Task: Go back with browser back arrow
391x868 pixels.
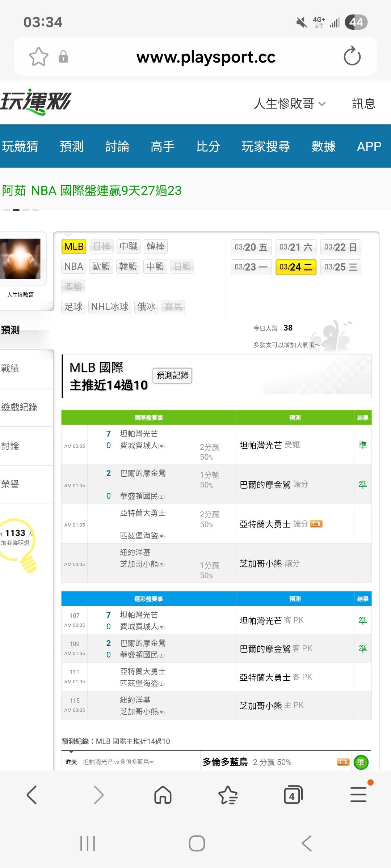Action: [32, 795]
